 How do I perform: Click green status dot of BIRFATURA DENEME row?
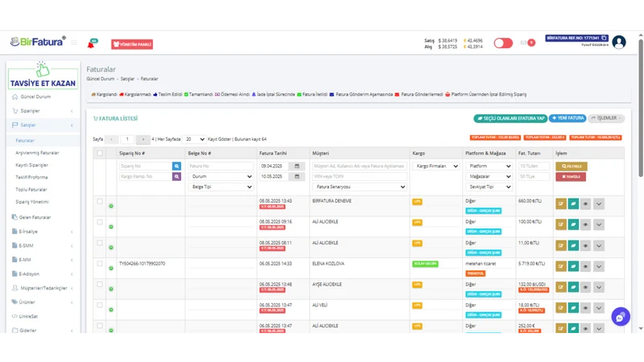click(111, 206)
